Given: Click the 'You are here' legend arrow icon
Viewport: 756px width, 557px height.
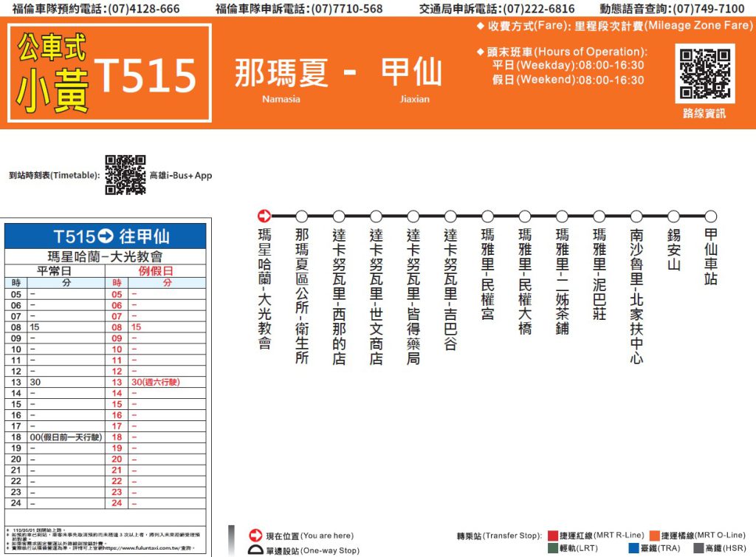Looking at the screenshot, I should point(255,536).
